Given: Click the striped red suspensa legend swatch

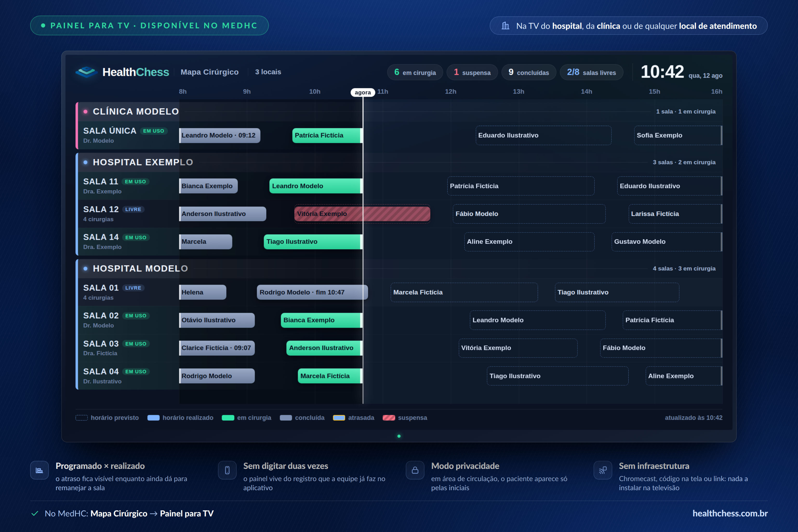Looking at the screenshot, I should click(x=389, y=418).
